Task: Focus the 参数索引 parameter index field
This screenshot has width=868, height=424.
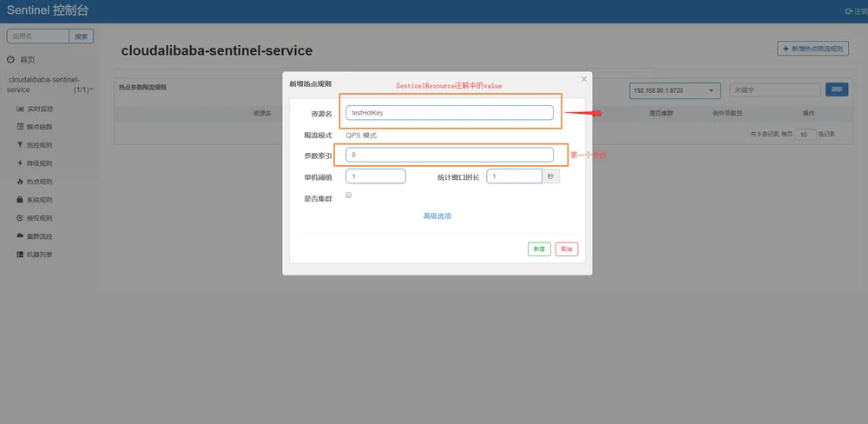Action: click(x=450, y=156)
